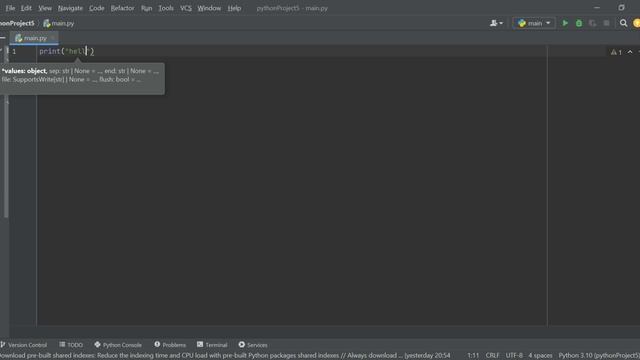
Task: Open the Problems tool window
Action: click(170, 345)
